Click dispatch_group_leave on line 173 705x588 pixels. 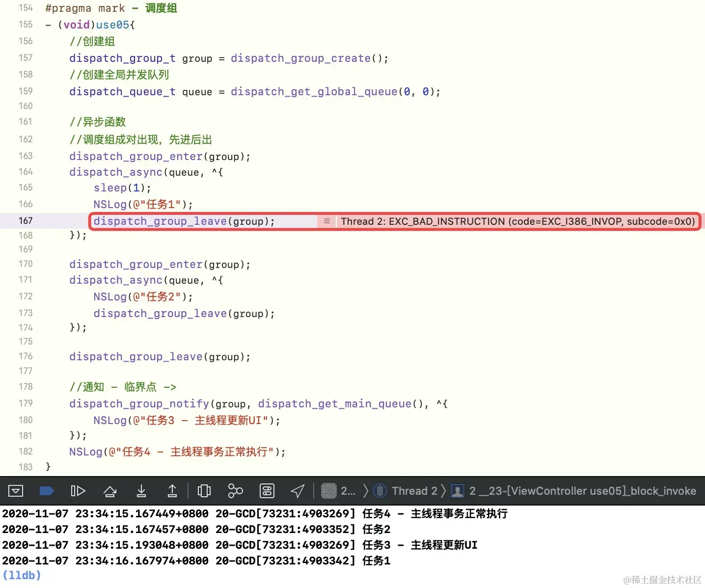coord(160,314)
